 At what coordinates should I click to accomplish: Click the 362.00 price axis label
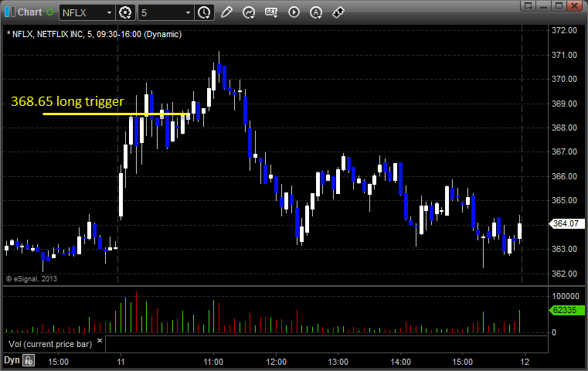tap(564, 274)
